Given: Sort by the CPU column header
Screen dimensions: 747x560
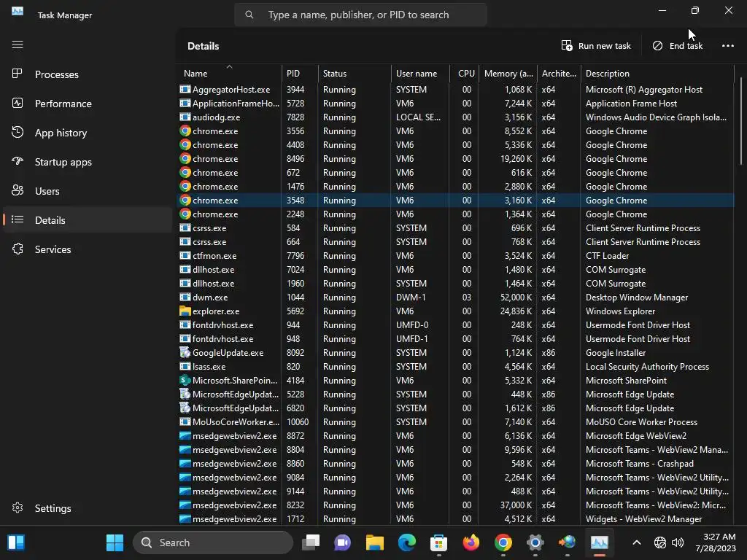Looking at the screenshot, I should tap(464, 73).
